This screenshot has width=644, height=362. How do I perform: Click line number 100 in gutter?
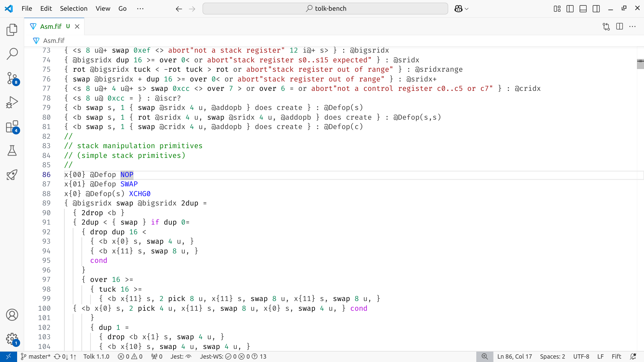pyautogui.click(x=44, y=308)
